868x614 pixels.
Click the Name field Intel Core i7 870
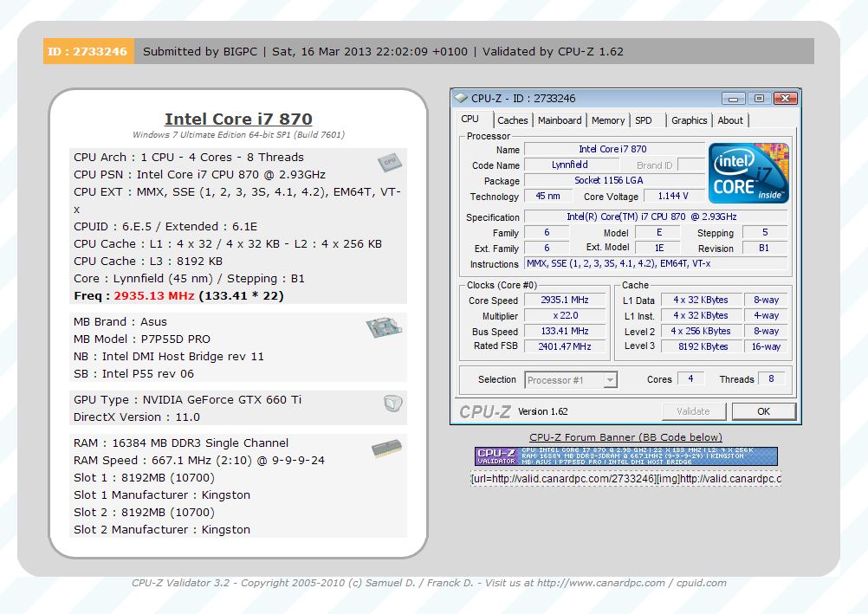click(x=614, y=149)
